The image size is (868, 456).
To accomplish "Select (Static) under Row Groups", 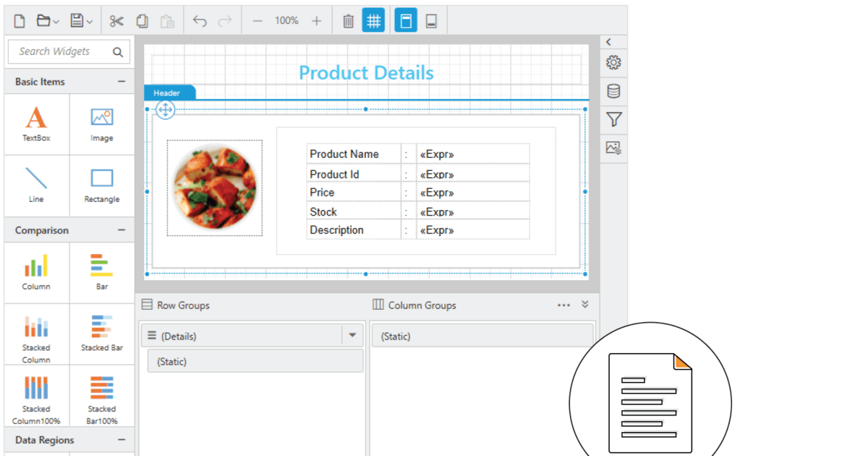I will point(255,361).
